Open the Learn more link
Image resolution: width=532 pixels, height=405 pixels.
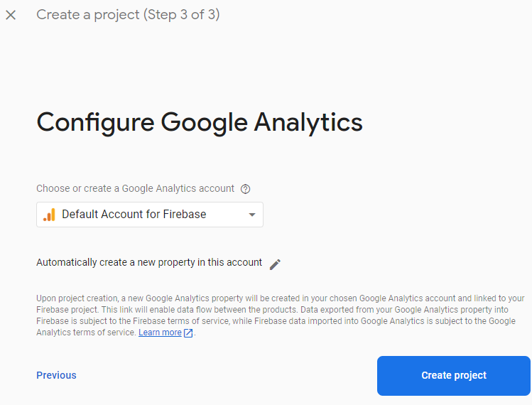(160, 333)
